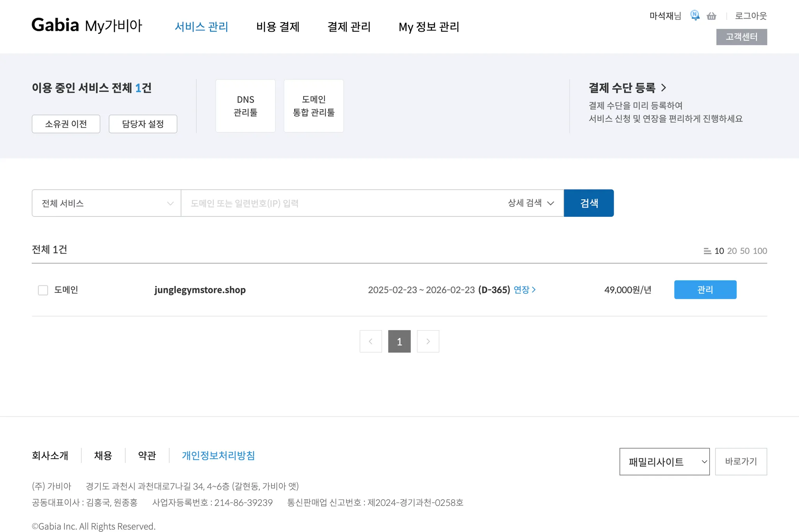This screenshot has height=532, width=799.
Task: Click the Gabia logo
Action: (x=55, y=25)
